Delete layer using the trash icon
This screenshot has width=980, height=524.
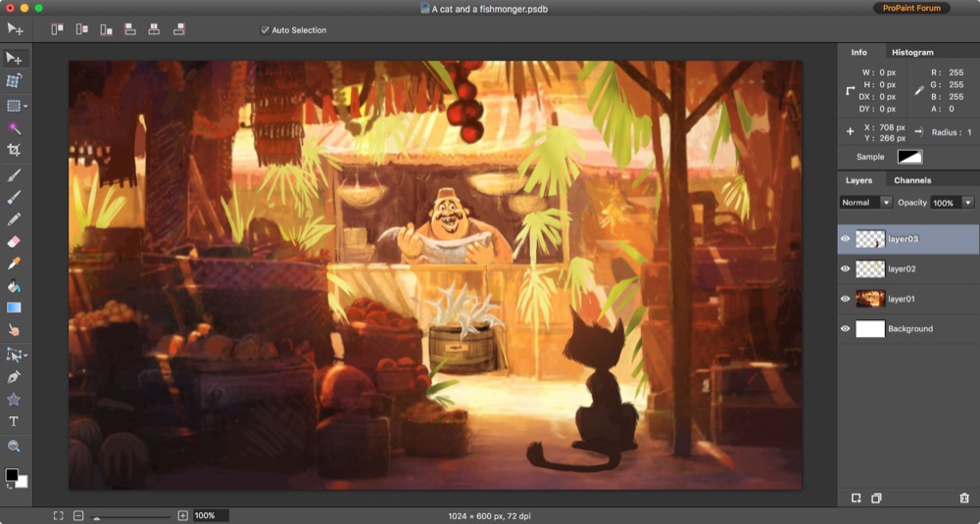[x=964, y=499]
